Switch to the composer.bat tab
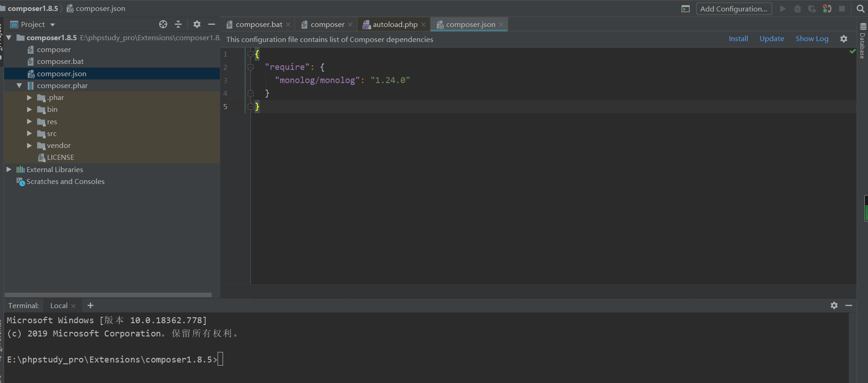 pyautogui.click(x=259, y=25)
